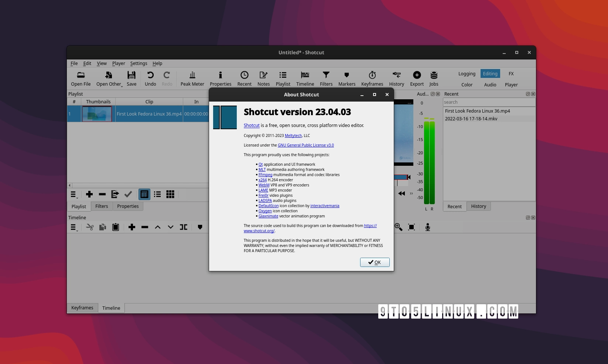Append a clip with the playlist plus icon
Viewport: 608px width, 364px height.
[x=89, y=194]
